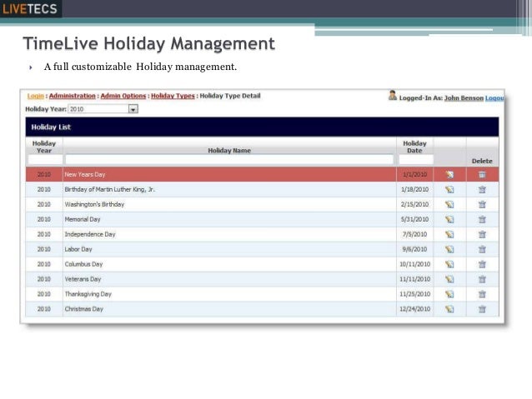Open John Benson user profile link
This screenshot has height=399, width=532.
[x=464, y=98]
